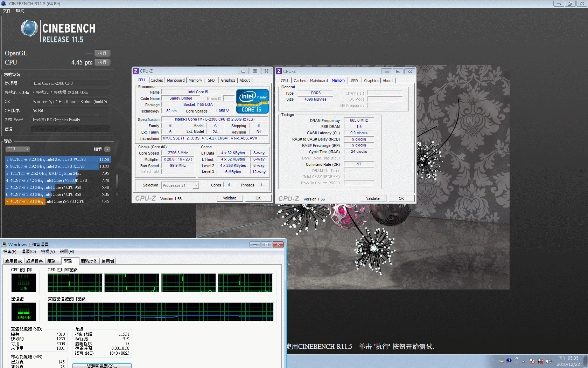Select About tab in left CPU-Z window
This screenshot has width=588, height=368.
pos(245,80)
